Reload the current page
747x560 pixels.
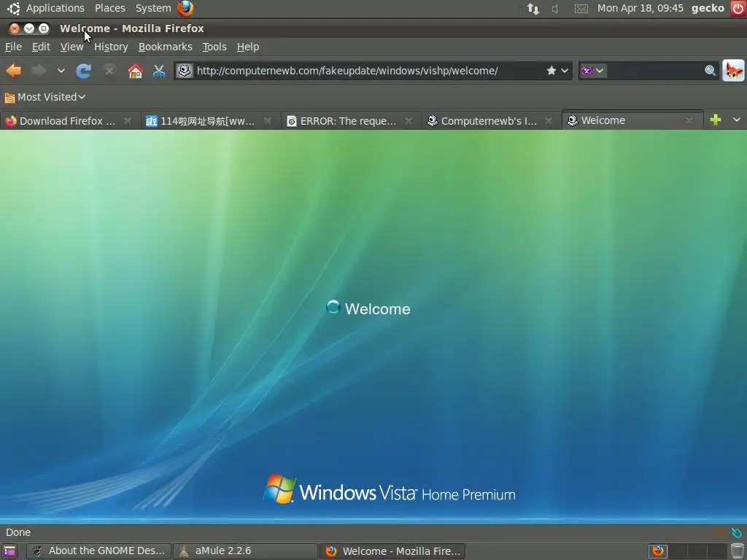coord(84,71)
